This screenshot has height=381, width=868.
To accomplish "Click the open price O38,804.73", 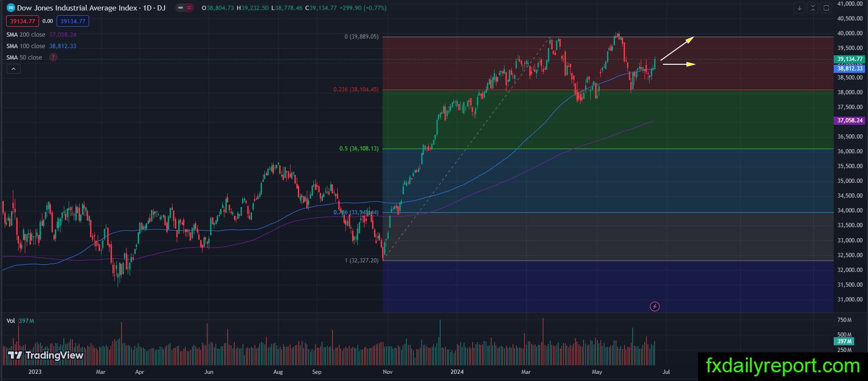I will point(218,8).
